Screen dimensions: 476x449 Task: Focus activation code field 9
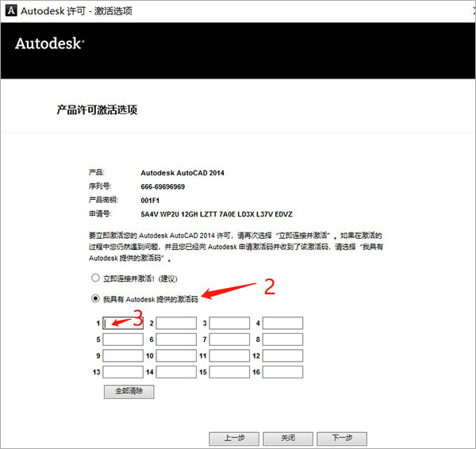click(x=123, y=355)
